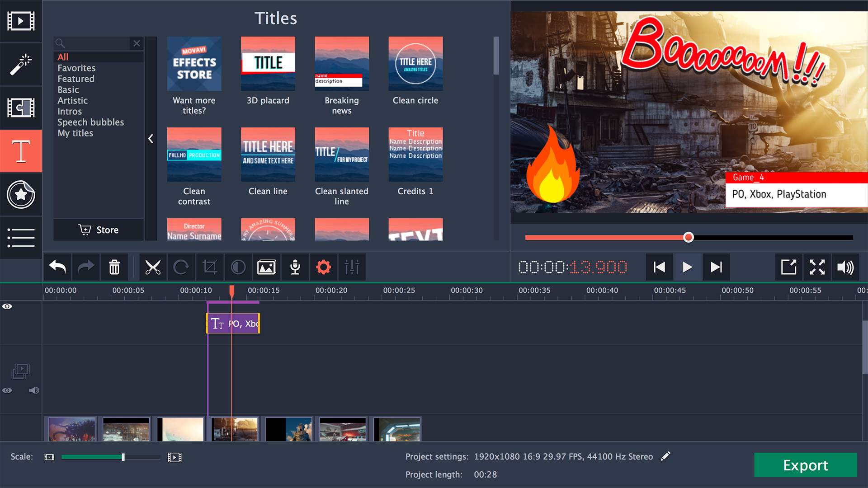Select the Audio Equalizer tool icon
This screenshot has height=488, width=868.
click(352, 267)
